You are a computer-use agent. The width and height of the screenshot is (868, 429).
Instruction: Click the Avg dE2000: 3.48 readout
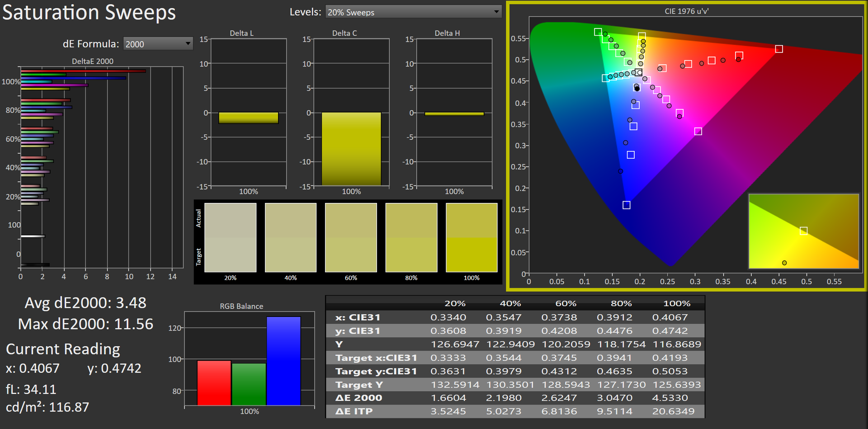[x=85, y=303]
